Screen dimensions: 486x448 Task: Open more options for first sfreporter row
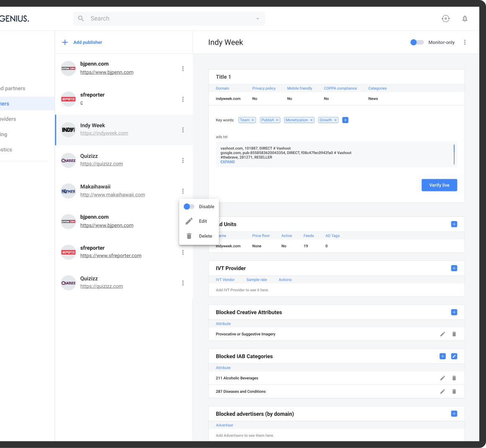183,100
